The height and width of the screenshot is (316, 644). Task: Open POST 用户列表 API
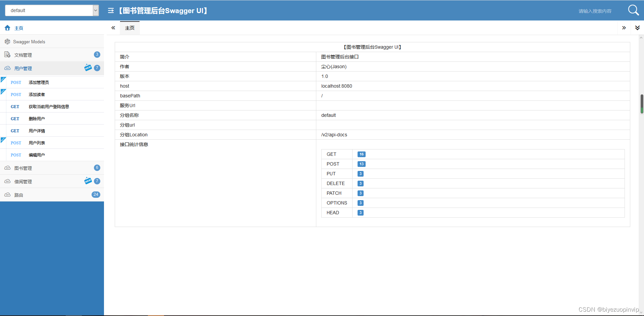pyautogui.click(x=52, y=143)
